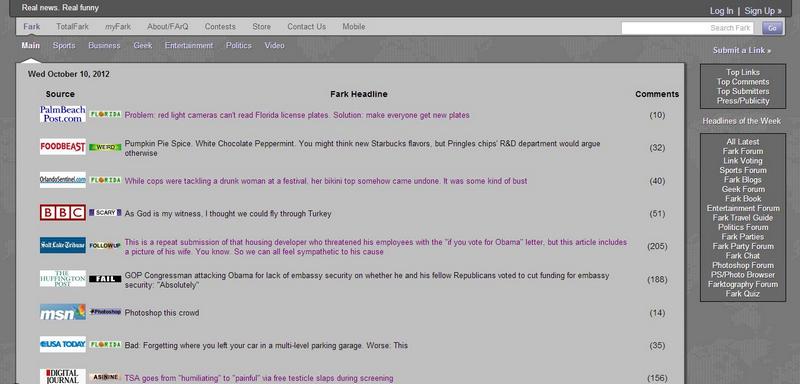Open Headlines of the Week link
Image resolution: width=800 pixels, height=384 pixels.
[x=741, y=121]
